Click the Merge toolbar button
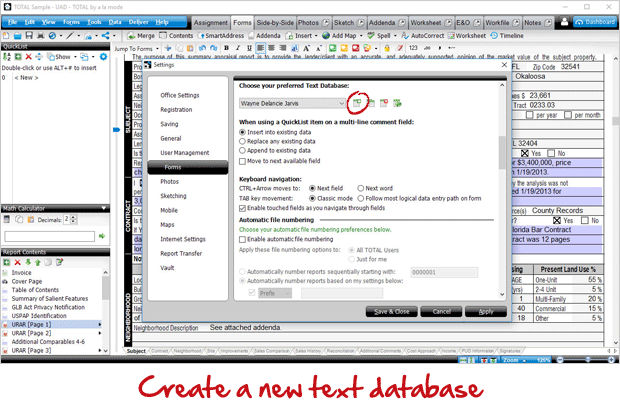The height and width of the screenshot is (410, 620). click(141, 36)
